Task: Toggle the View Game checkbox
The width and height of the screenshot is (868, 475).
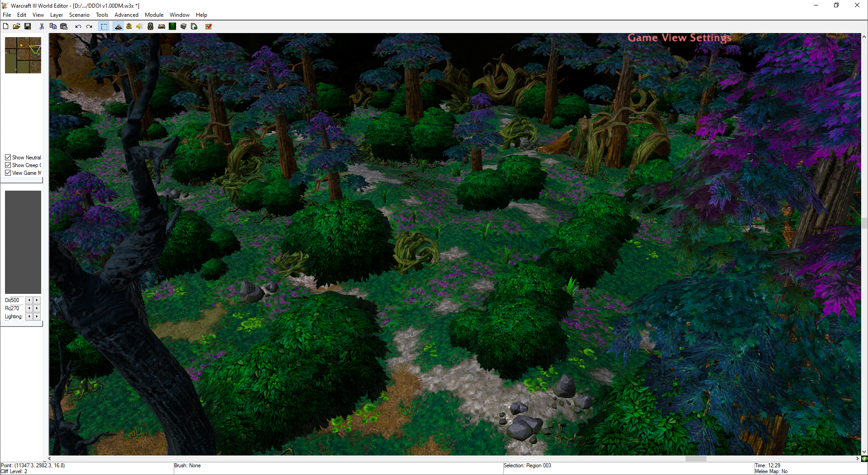Action: coord(8,173)
